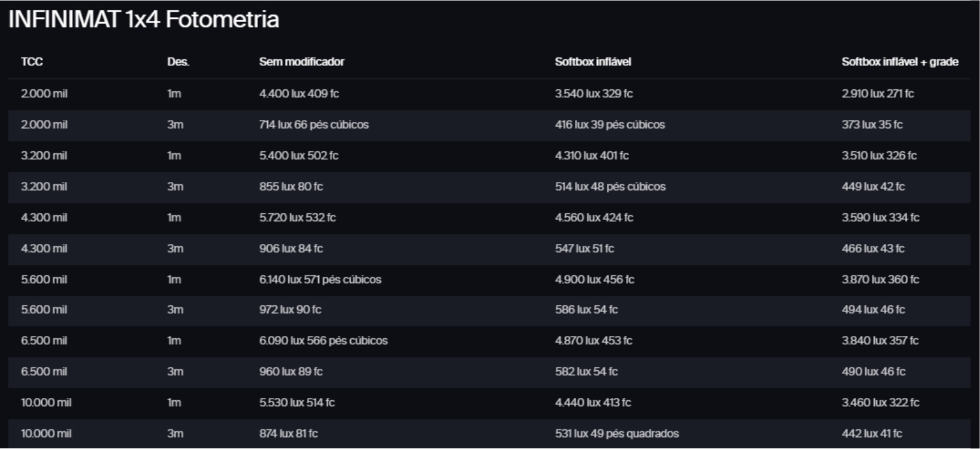
Task: Select the "5.530 lux 514 fc" cell
Action: coord(297,403)
